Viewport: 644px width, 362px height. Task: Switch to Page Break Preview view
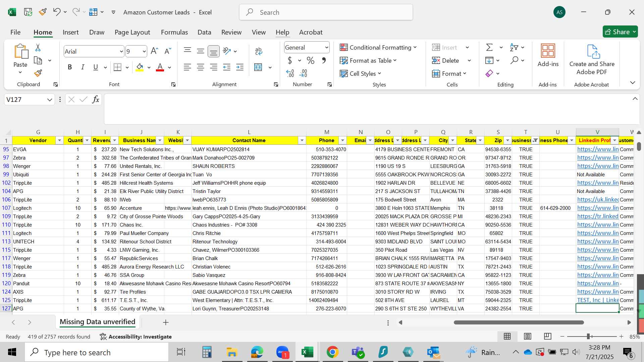point(548,336)
